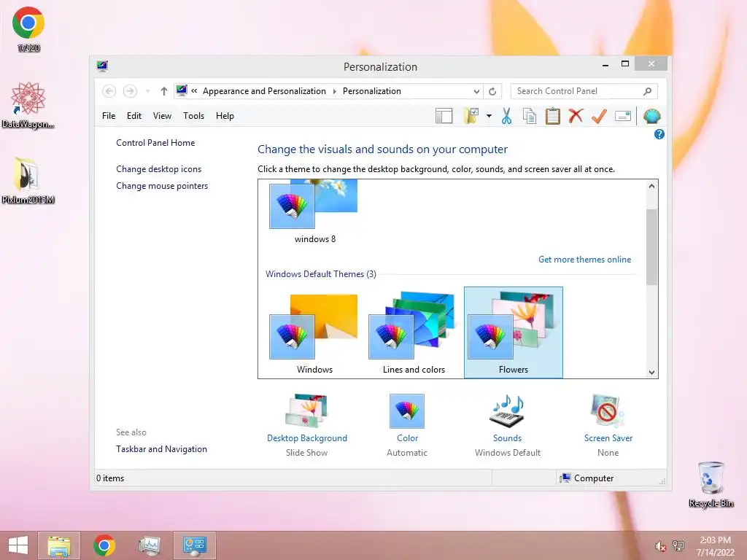The width and height of the screenshot is (747, 560).
Task: Open Desktop Background settings icon
Action: tap(307, 411)
